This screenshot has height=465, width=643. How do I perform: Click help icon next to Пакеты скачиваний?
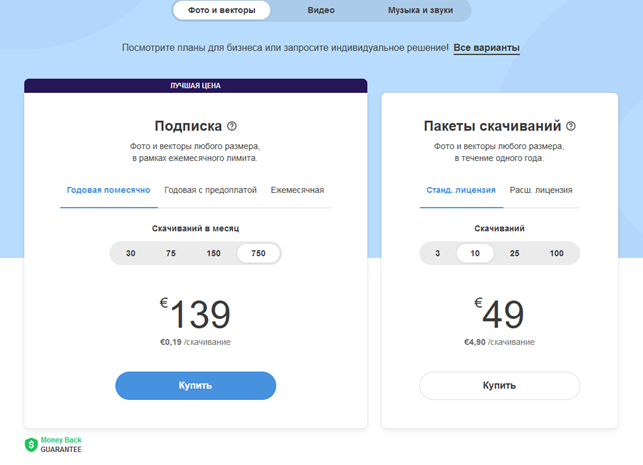tap(571, 126)
